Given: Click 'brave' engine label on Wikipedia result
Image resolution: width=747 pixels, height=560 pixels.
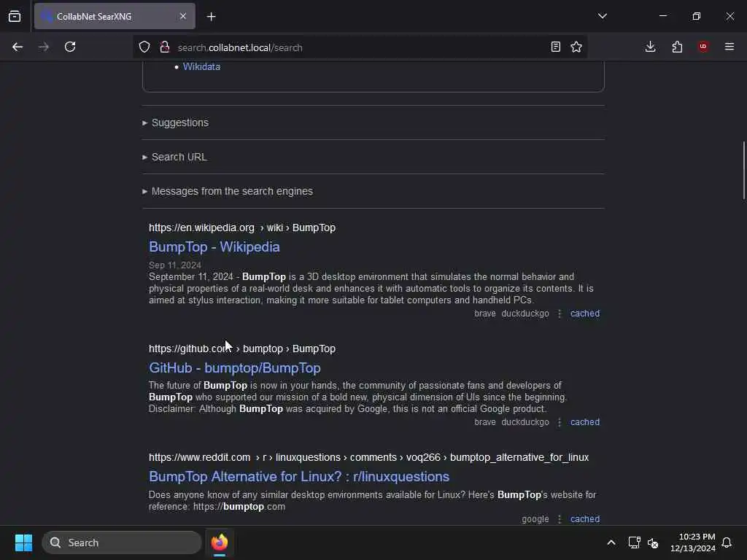Looking at the screenshot, I should tap(485, 314).
